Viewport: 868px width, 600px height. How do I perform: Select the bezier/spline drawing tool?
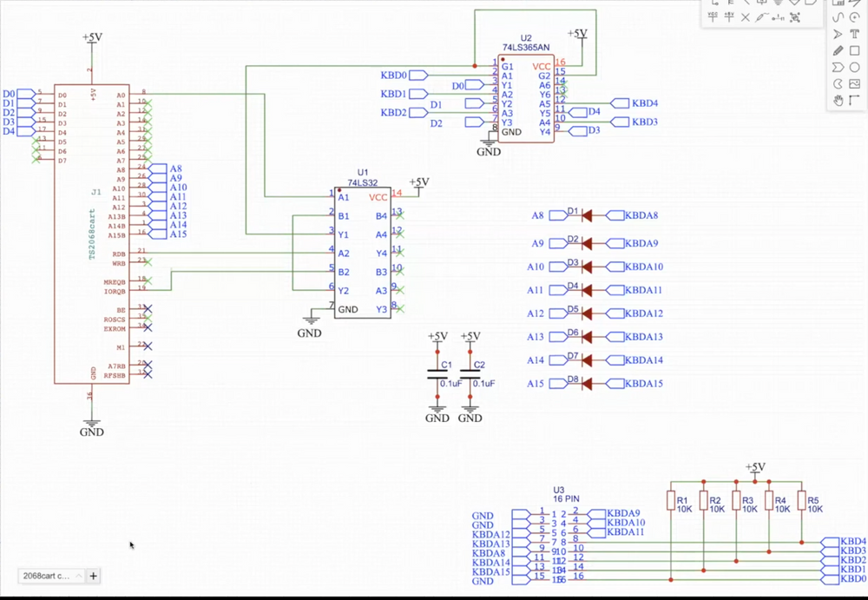(x=838, y=16)
